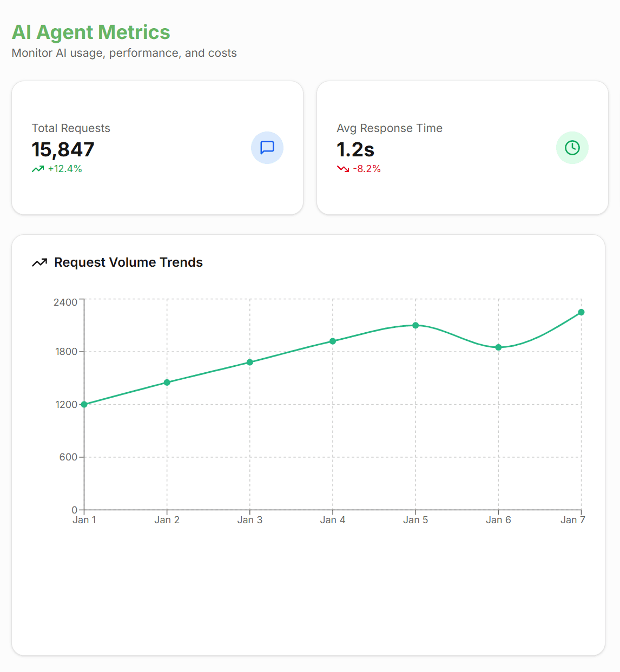620x672 pixels.
Task: Click the chat bubble icon on Total Requests card
Action: pyautogui.click(x=267, y=148)
